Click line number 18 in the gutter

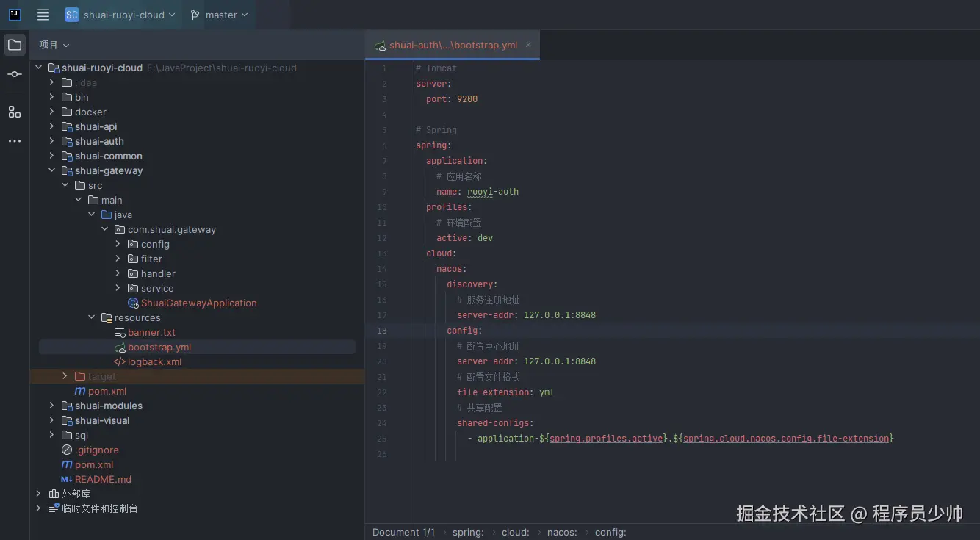(381, 331)
